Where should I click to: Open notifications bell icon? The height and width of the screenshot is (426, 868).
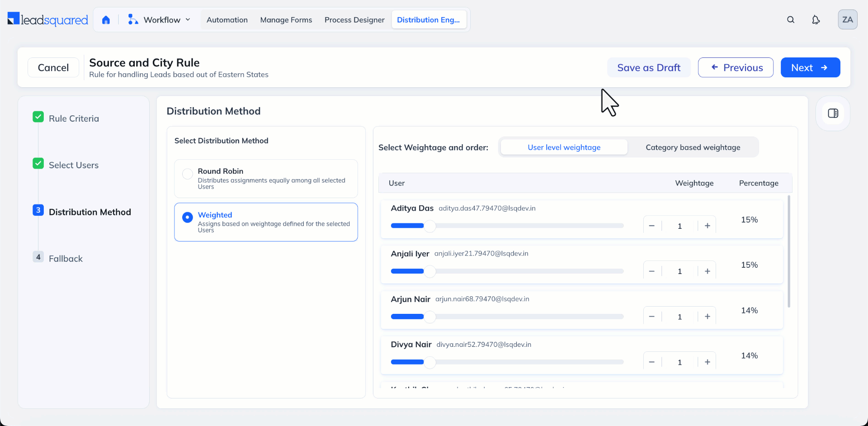pyautogui.click(x=816, y=19)
